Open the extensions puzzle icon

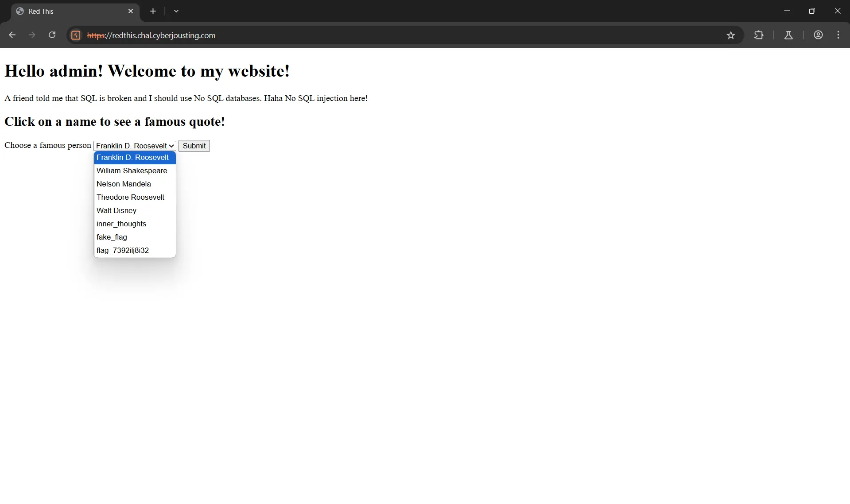click(758, 35)
